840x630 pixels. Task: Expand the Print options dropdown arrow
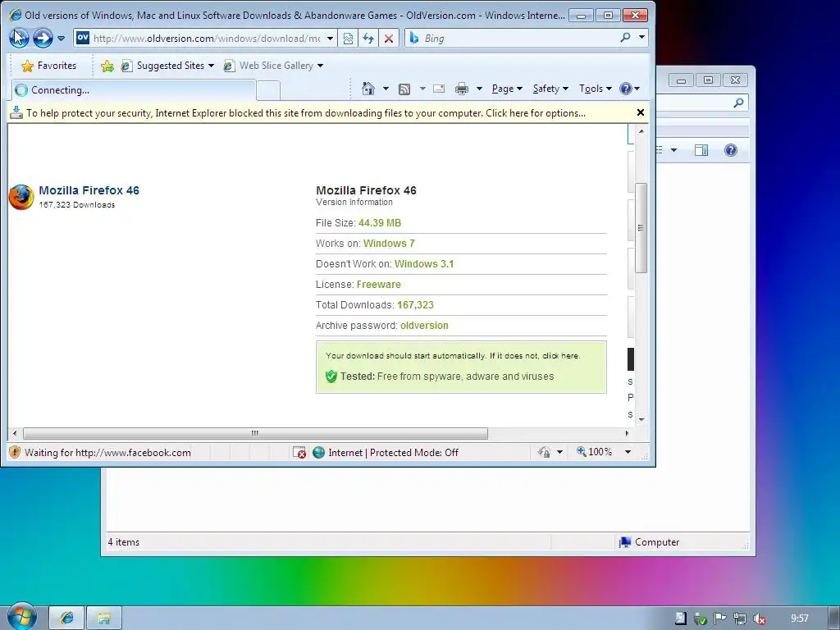(479, 89)
